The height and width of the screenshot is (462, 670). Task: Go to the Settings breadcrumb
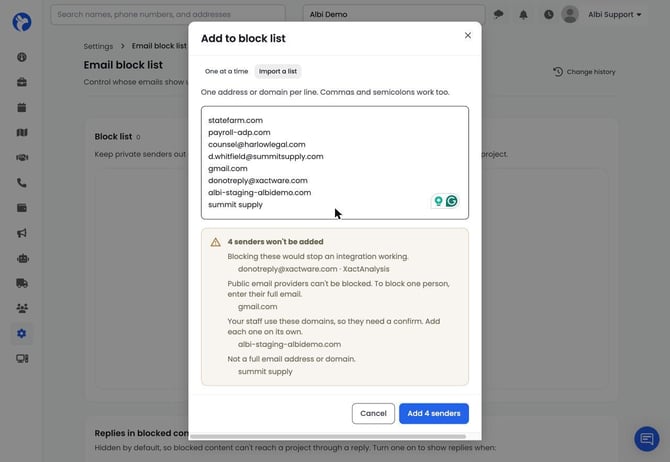coord(98,46)
